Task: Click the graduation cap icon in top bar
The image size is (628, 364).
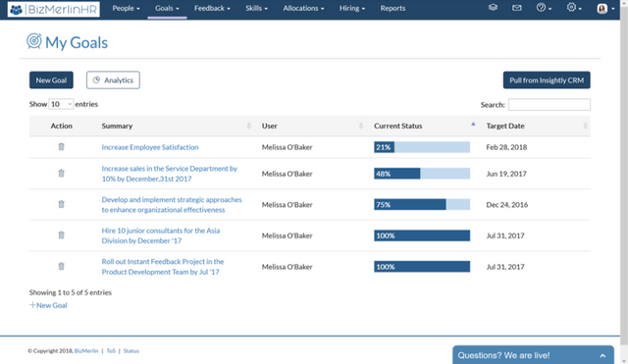Action: point(493,7)
